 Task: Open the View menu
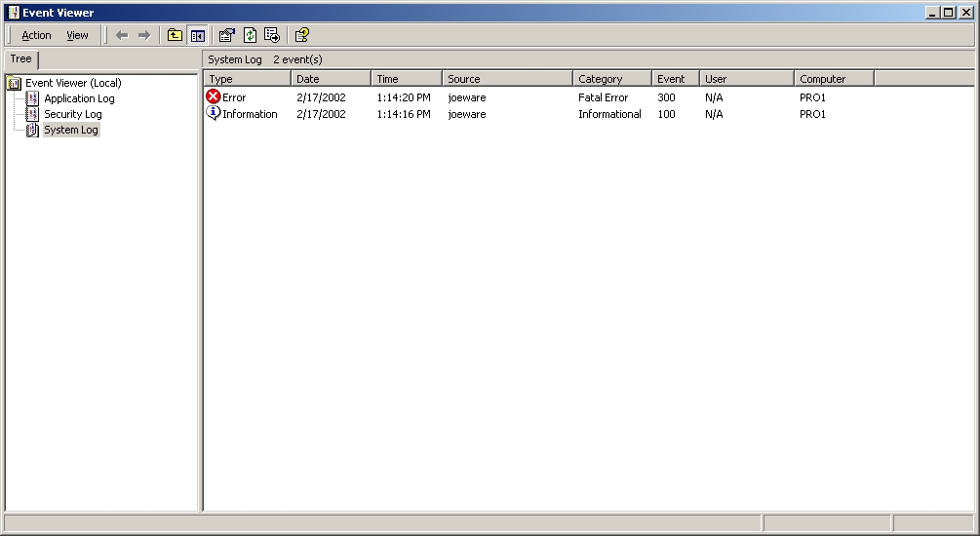pos(77,35)
